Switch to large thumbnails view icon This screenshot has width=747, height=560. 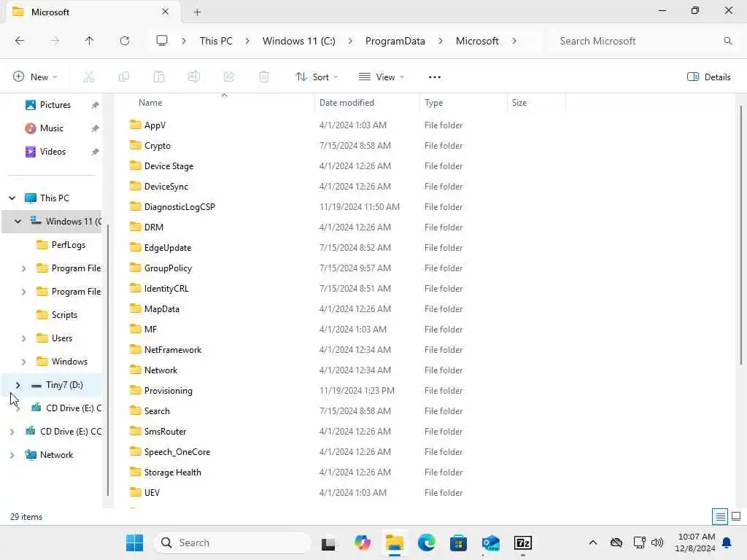(x=736, y=516)
